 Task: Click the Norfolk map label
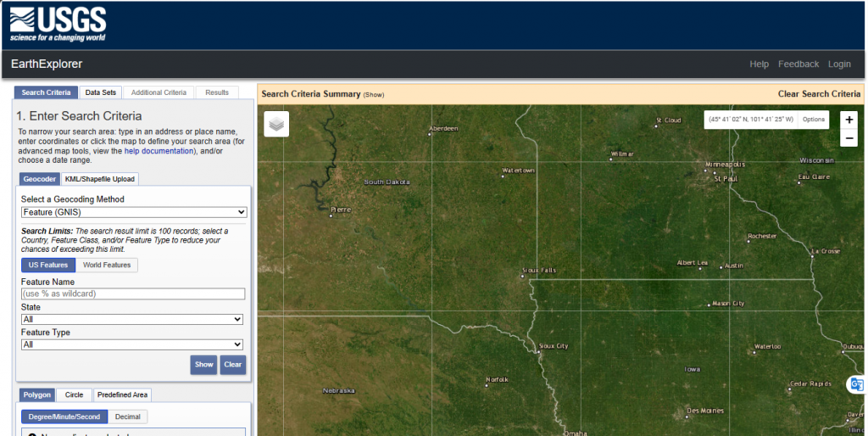click(x=497, y=380)
